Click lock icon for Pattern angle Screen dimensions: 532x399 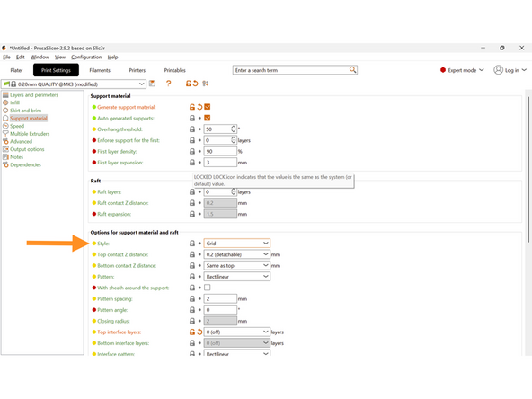click(x=192, y=310)
